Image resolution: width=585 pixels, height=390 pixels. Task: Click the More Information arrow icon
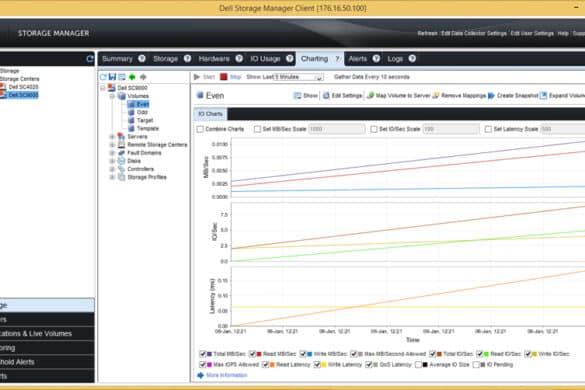click(x=200, y=375)
